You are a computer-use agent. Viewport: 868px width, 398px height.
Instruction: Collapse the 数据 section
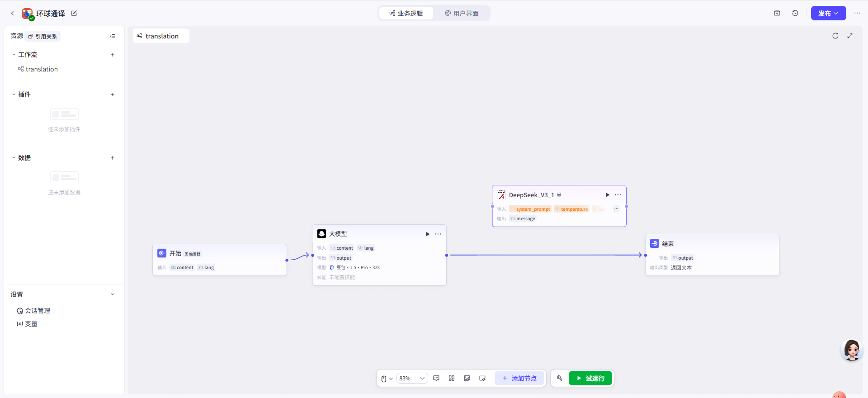[14, 158]
